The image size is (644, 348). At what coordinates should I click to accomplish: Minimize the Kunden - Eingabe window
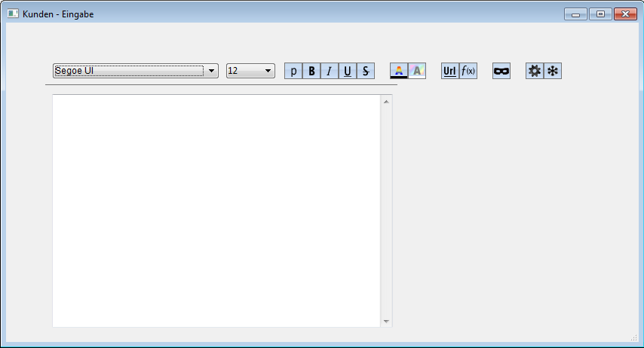[575, 14]
